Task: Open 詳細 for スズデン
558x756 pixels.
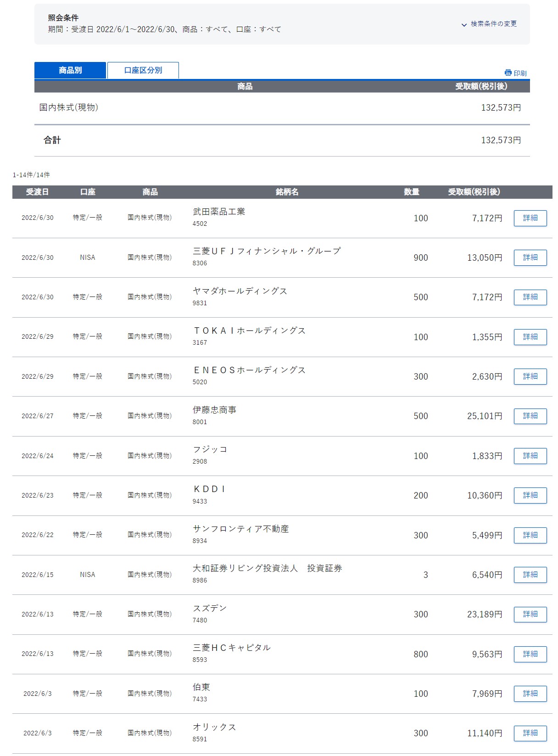Action: (530, 614)
